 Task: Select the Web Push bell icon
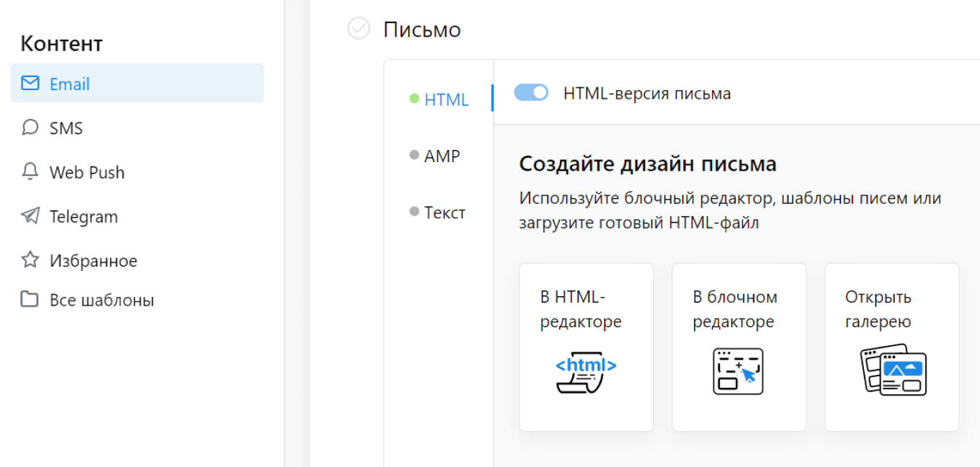pos(29,172)
